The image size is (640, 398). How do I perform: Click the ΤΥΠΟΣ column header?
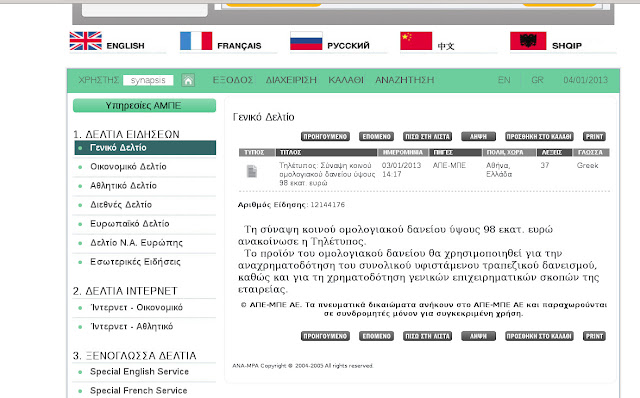click(257, 152)
